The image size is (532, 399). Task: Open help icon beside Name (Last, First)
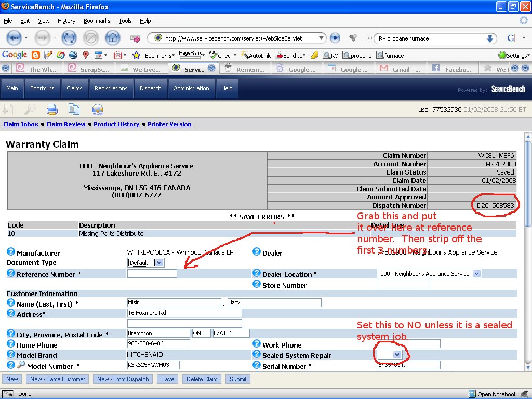(11, 302)
